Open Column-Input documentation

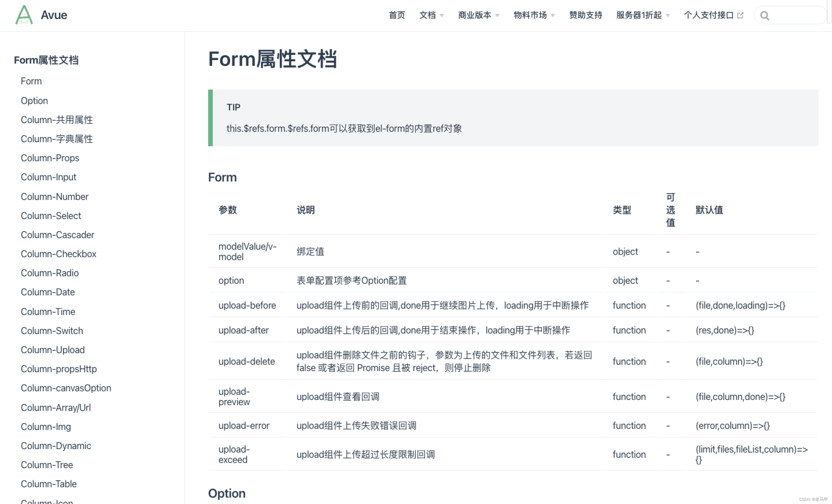click(x=48, y=177)
